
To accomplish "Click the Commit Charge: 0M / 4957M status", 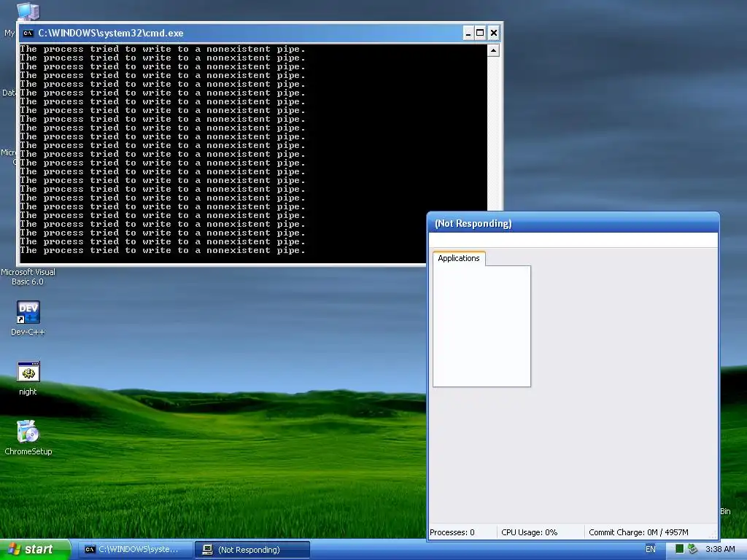I will coord(638,532).
